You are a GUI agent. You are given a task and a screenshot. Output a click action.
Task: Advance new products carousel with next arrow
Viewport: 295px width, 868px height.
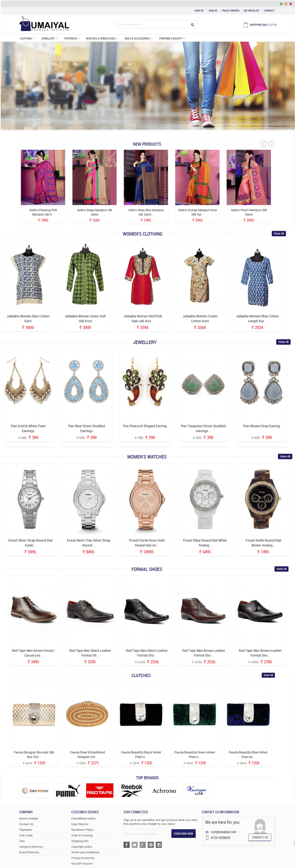click(271, 144)
